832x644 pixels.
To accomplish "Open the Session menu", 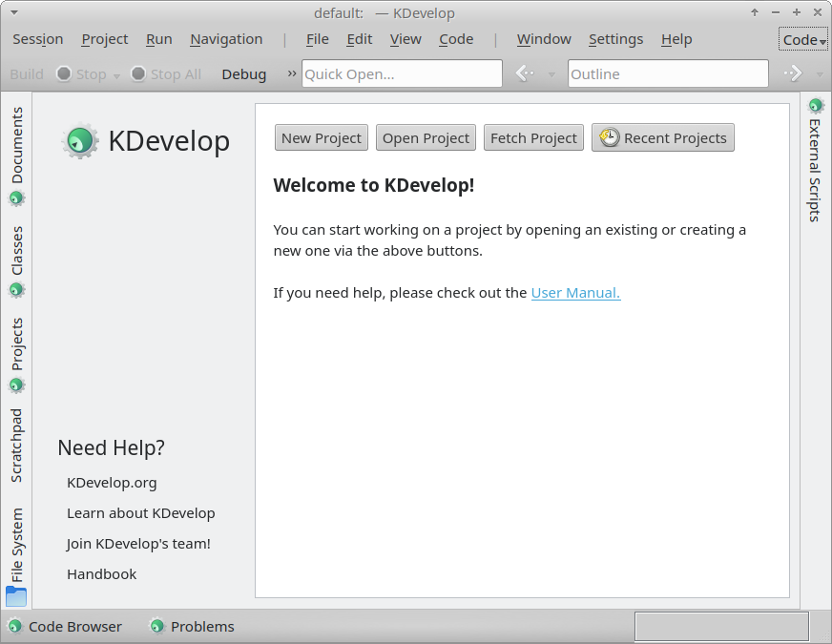I will 37,39.
